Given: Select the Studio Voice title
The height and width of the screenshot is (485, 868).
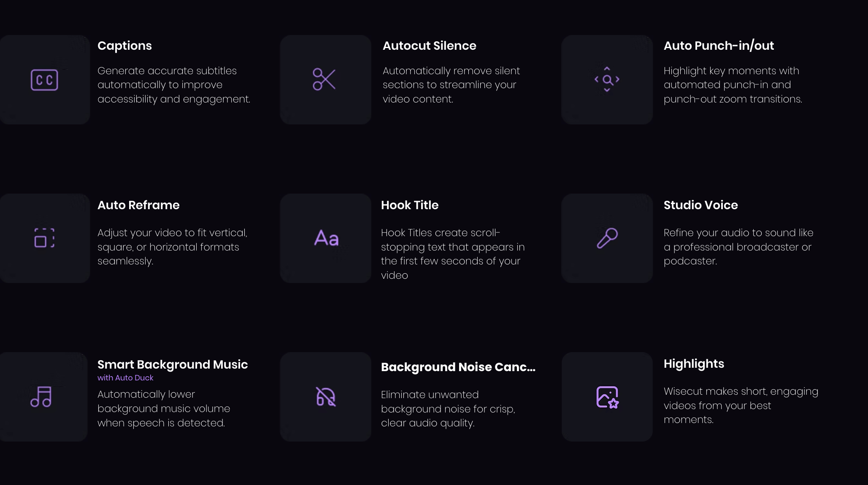Looking at the screenshot, I should [x=700, y=205].
